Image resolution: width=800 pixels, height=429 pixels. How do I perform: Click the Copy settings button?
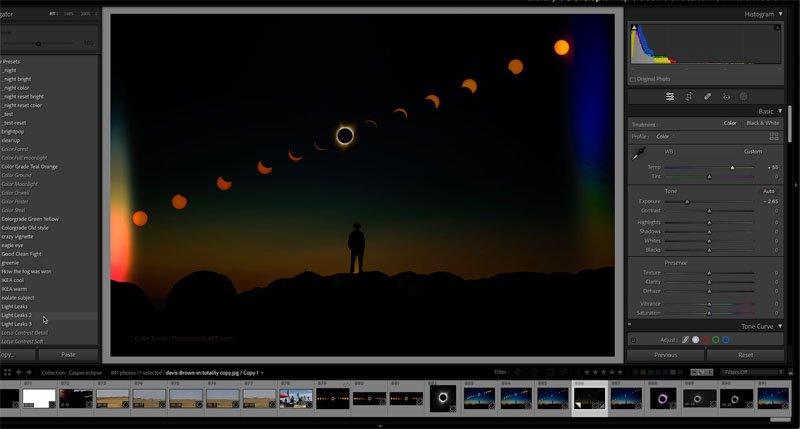[16, 355]
